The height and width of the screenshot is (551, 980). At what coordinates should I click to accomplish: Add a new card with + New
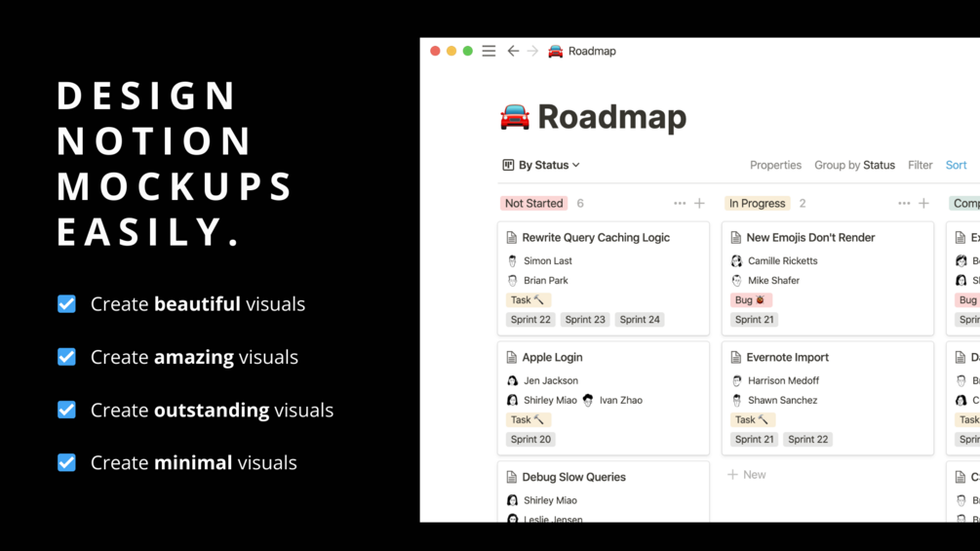747,475
